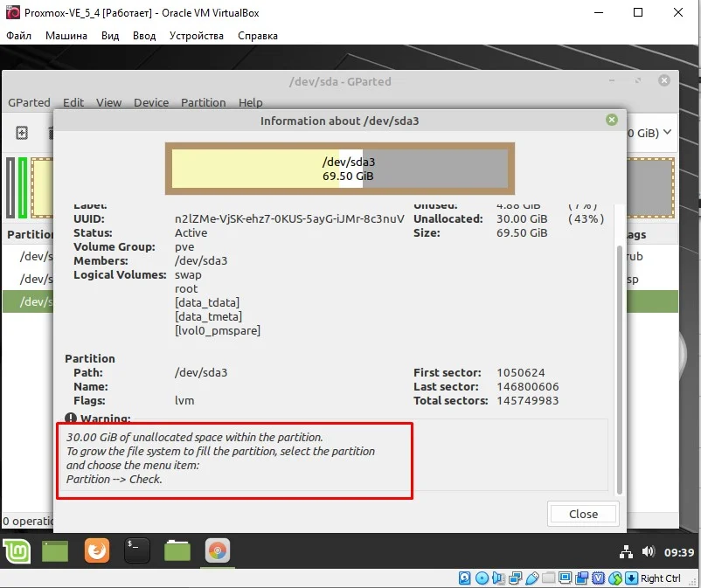Click the UUID value n2lZMe-VjSK-ehz7
Viewport: 701px width, 588px height.
tap(289, 219)
